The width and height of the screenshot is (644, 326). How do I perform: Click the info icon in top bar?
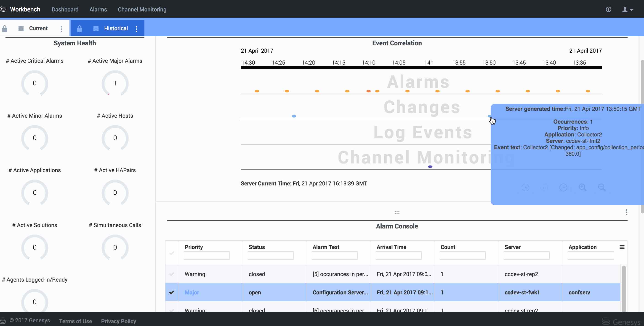coord(608,10)
